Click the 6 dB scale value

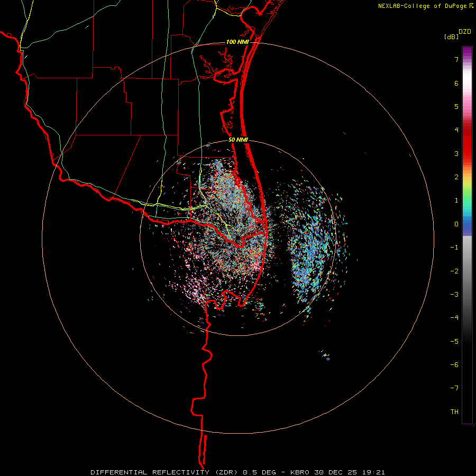point(456,83)
